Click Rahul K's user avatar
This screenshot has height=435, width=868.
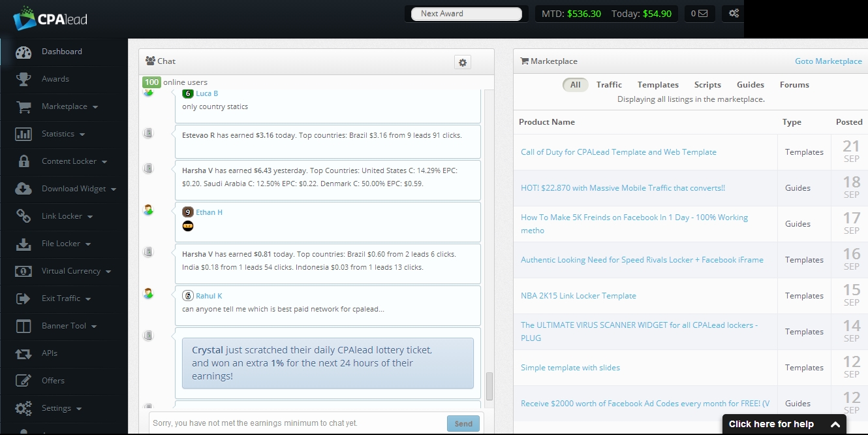[x=148, y=293]
